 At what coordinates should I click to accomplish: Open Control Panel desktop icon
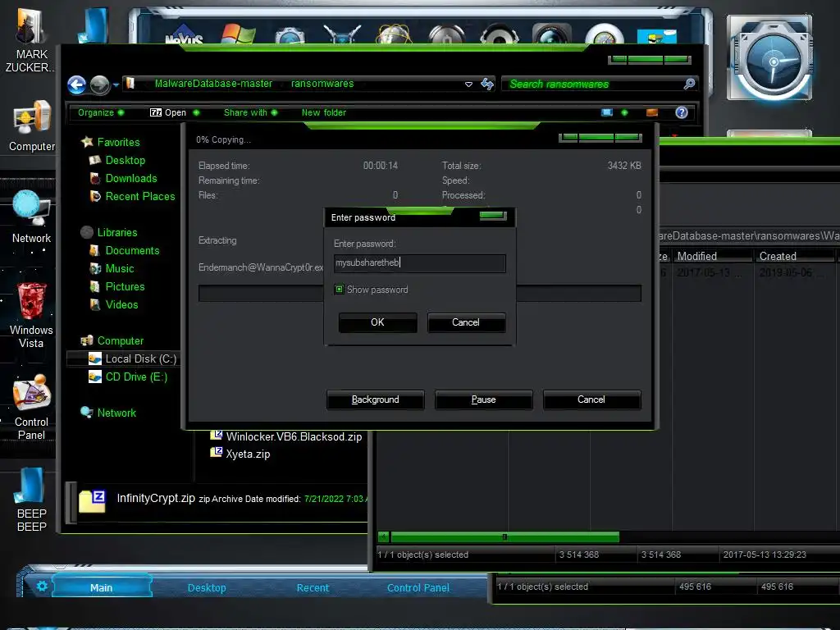[32, 408]
